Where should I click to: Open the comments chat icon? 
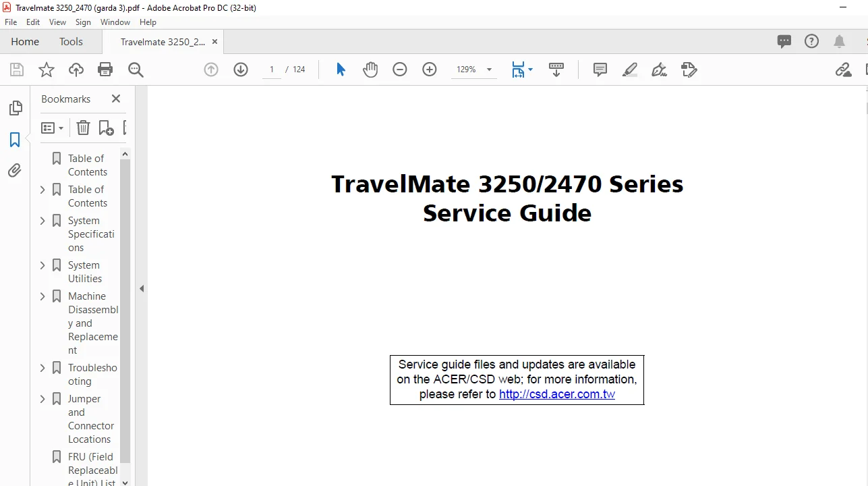tap(784, 41)
